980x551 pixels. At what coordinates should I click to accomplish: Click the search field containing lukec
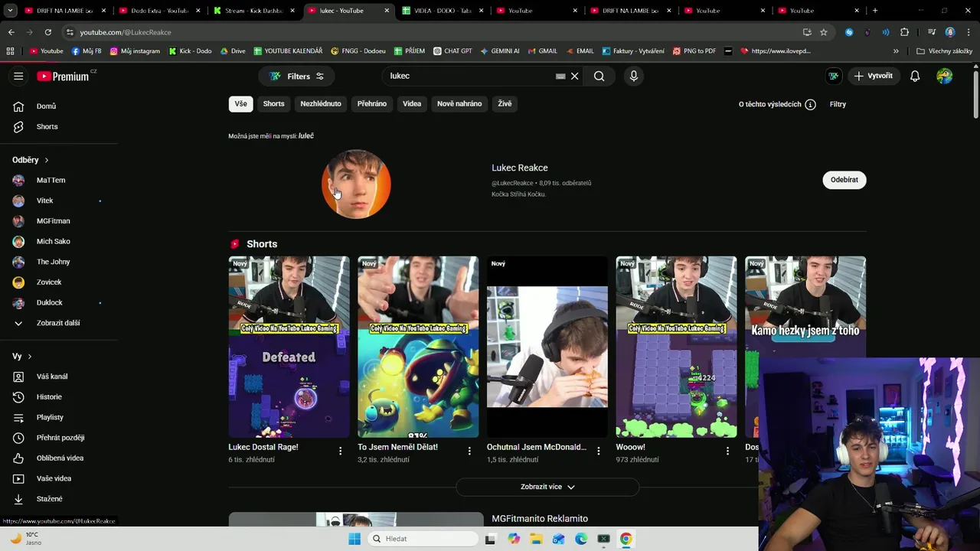(471, 76)
